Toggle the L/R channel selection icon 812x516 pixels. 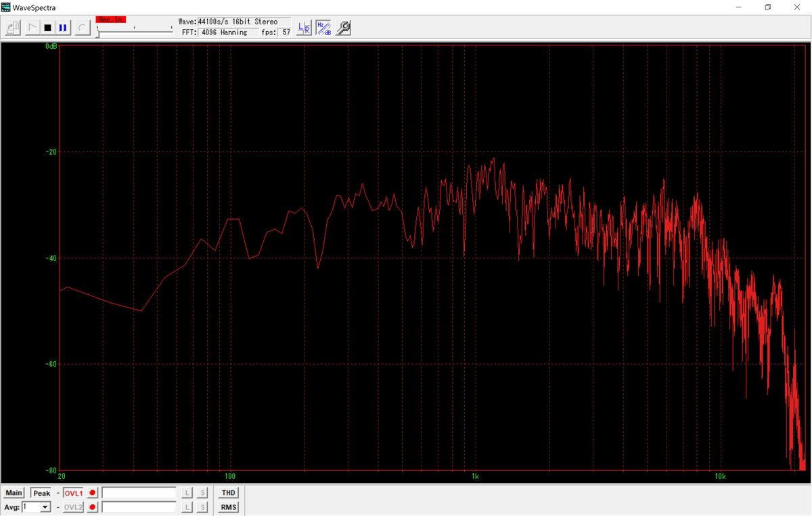pyautogui.click(x=304, y=28)
